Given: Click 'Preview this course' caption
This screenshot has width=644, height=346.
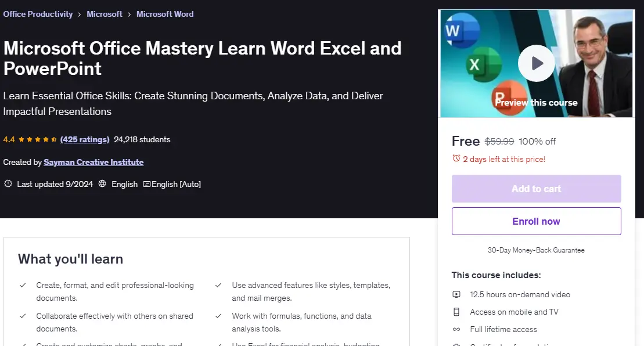Looking at the screenshot, I should [536, 103].
